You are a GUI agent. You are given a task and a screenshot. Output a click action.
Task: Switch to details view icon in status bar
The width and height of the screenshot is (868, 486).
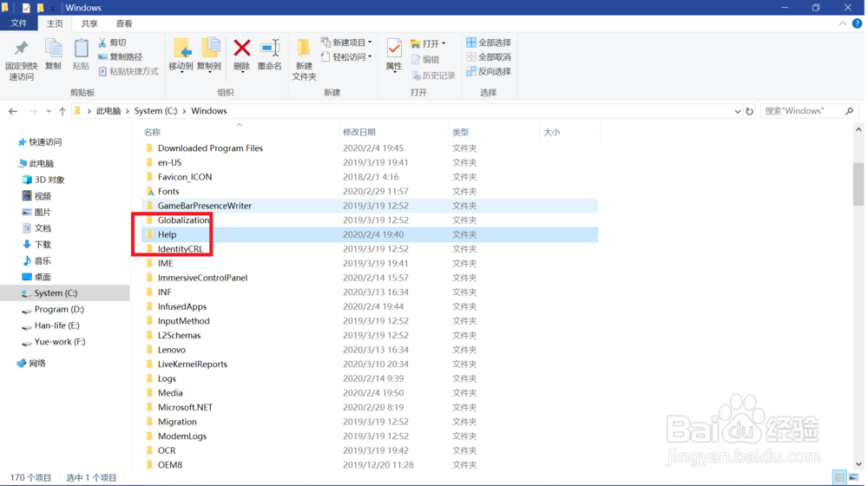[839, 477]
